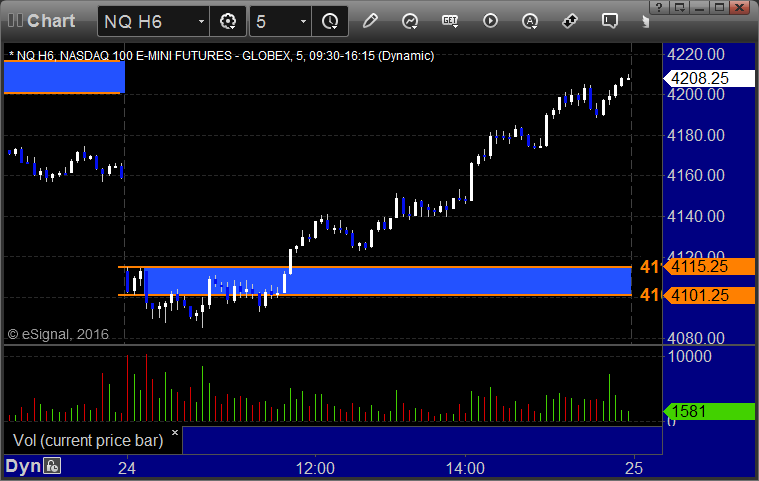Close the Vol (current price bar) panel
The width and height of the screenshot is (759, 481).
(x=175, y=433)
